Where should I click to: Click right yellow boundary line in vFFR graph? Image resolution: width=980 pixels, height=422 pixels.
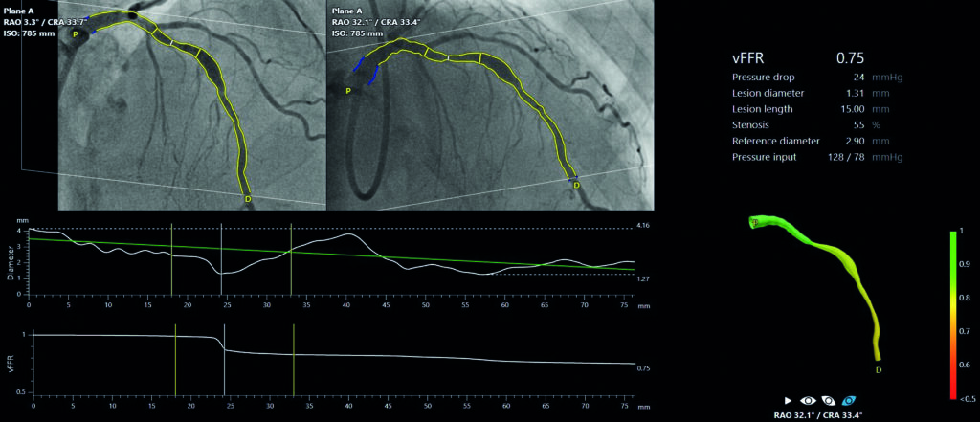tap(293, 360)
